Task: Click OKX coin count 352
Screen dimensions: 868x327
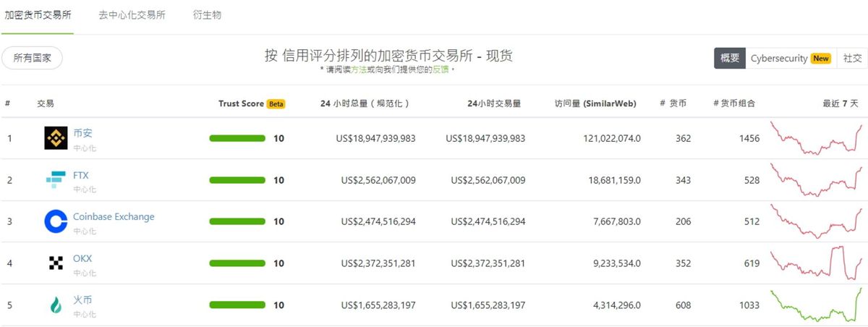Action: coord(684,263)
